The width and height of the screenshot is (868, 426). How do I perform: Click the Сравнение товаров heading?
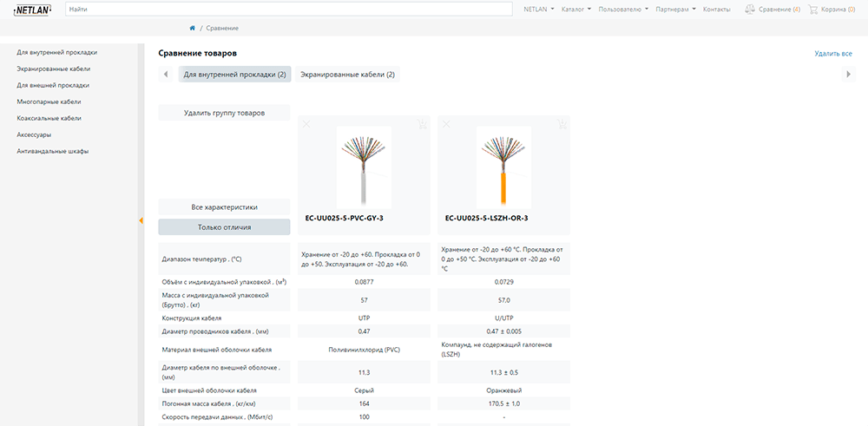click(198, 54)
